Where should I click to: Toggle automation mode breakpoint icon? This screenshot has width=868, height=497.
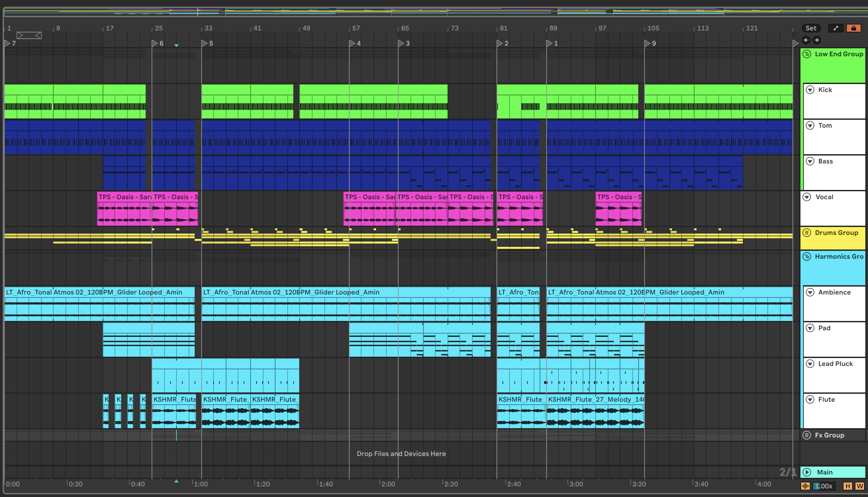pos(836,28)
